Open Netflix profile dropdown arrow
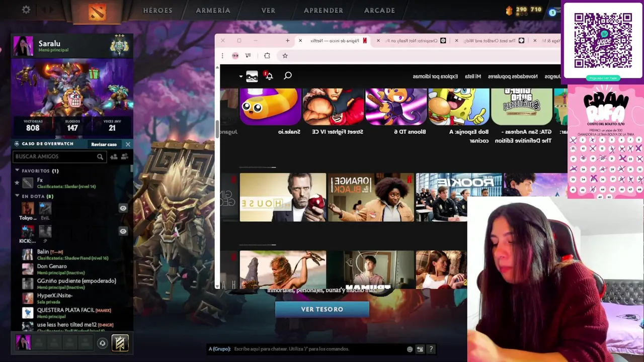644x362 pixels. point(241,76)
